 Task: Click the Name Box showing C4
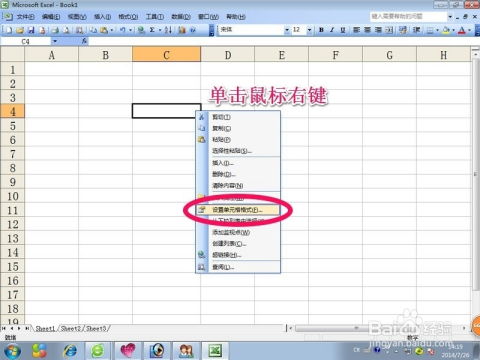pos(26,41)
